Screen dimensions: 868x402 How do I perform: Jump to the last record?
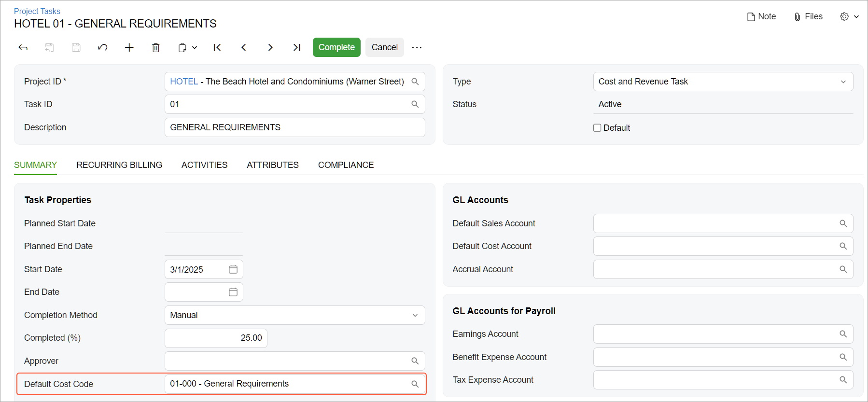click(x=297, y=47)
